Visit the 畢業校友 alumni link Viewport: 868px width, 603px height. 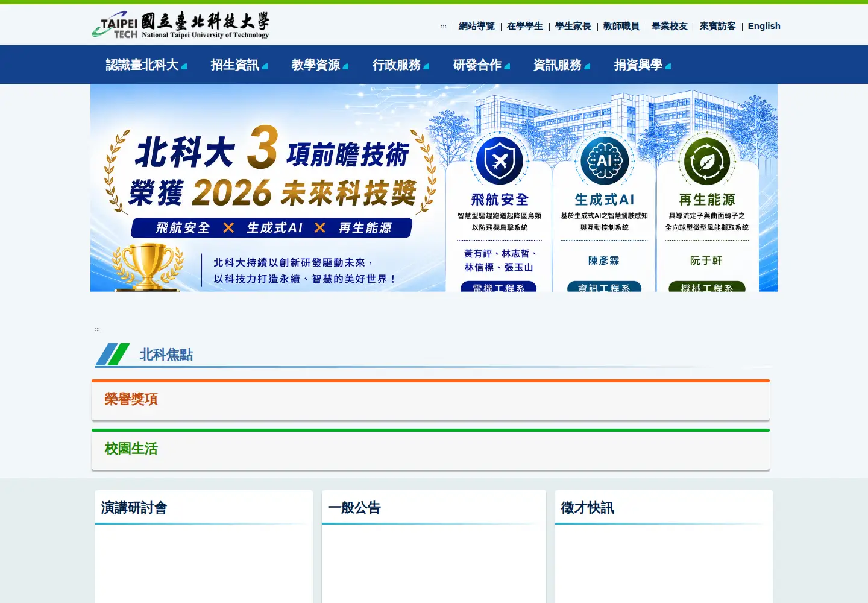pyautogui.click(x=669, y=26)
